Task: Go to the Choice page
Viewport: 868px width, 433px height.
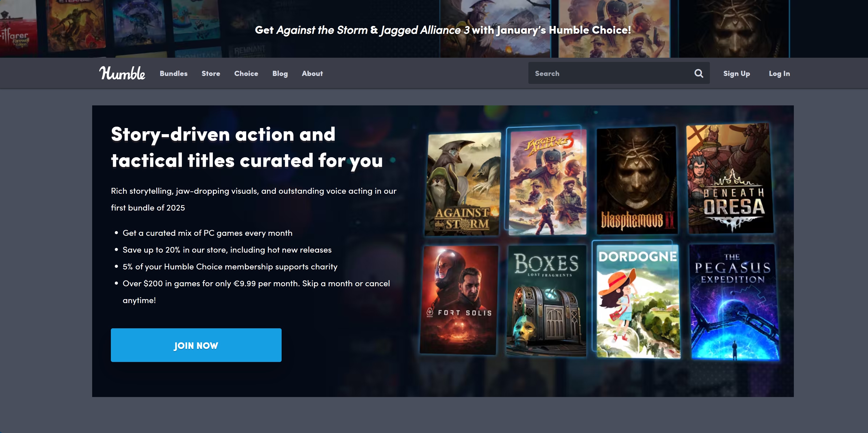Action: click(x=246, y=73)
